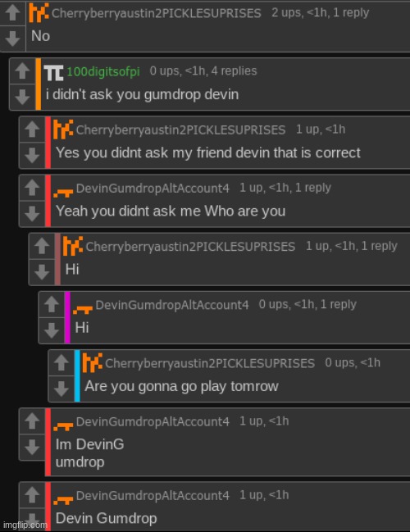
Task: Upvote "Yes you didnt ask my friend" comment
Action: (32, 130)
